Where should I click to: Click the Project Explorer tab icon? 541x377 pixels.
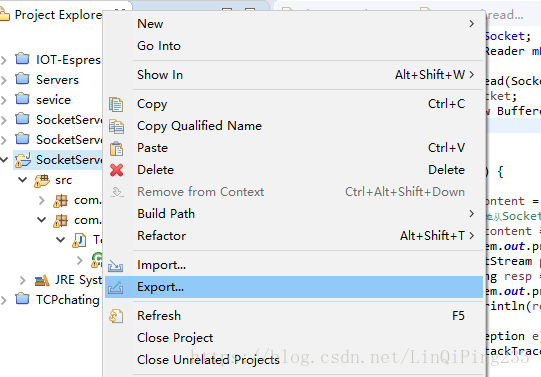[4, 14]
